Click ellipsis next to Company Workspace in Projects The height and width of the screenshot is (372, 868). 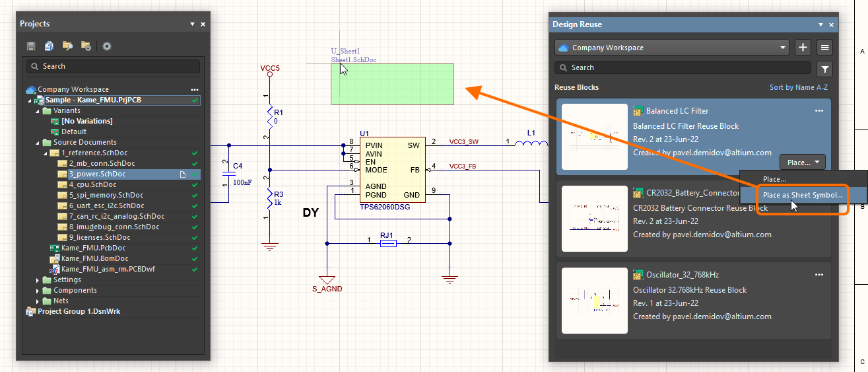point(194,89)
